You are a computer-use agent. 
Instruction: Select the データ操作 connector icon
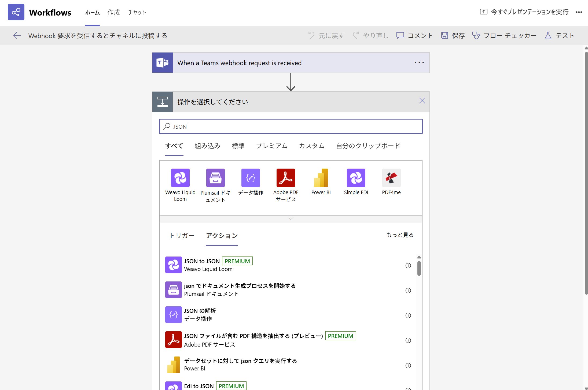click(x=251, y=178)
